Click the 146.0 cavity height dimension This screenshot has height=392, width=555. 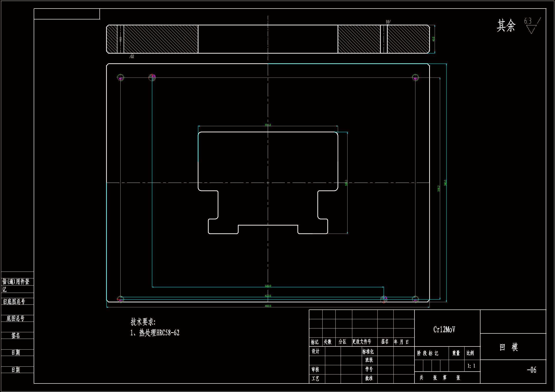(x=346, y=183)
